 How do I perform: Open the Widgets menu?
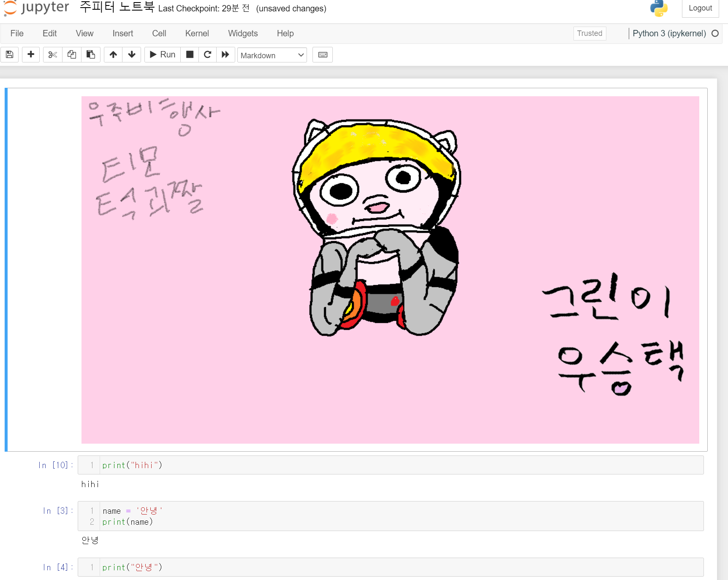tap(243, 33)
